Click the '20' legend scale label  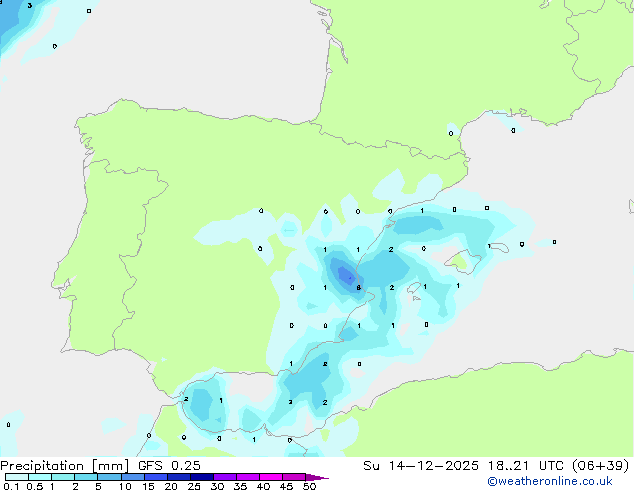(171, 486)
